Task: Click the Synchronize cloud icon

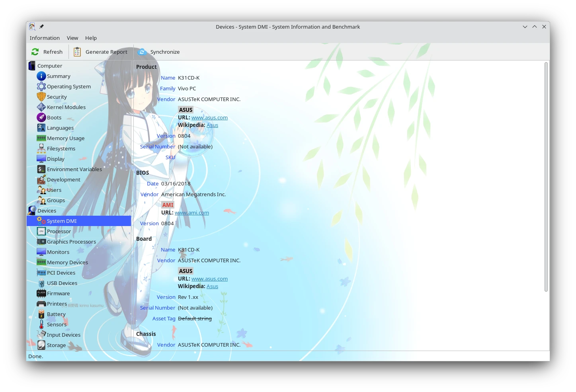Action: click(x=142, y=52)
